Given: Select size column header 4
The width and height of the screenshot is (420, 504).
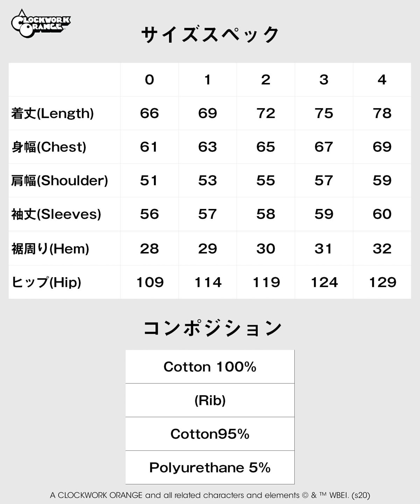Looking at the screenshot, I should (382, 80).
